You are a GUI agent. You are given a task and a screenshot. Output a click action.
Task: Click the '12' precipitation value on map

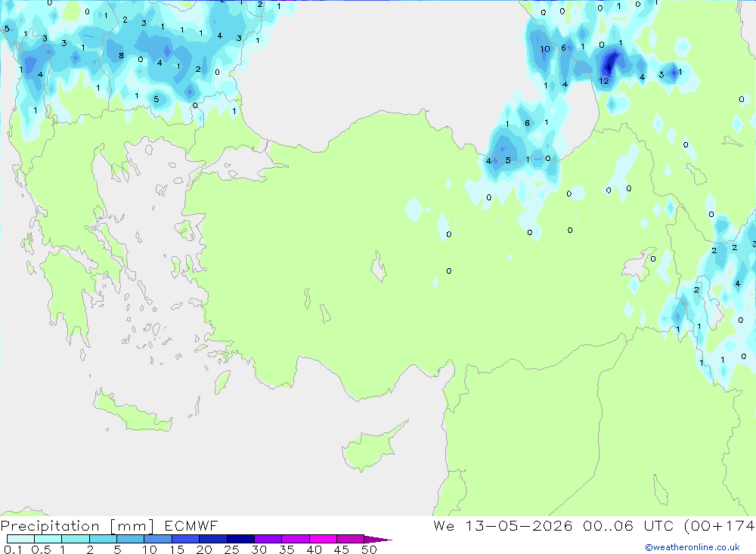coord(604,81)
